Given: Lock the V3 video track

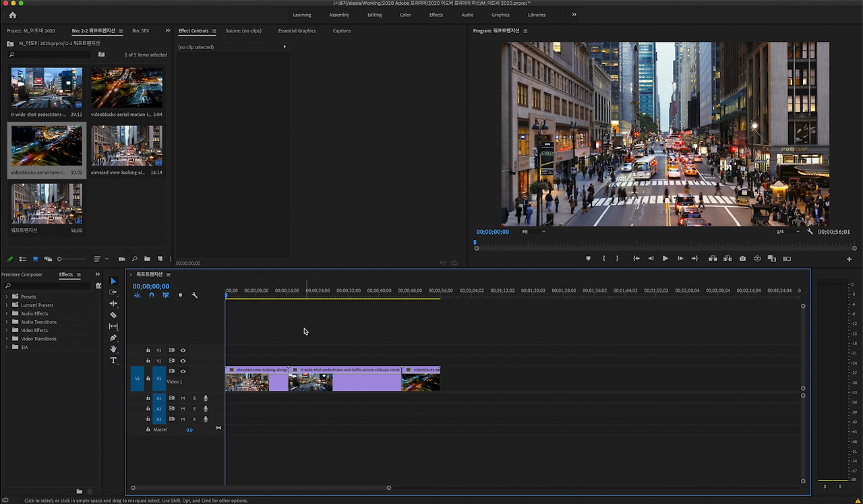Looking at the screenshot, I should (148, 350).
